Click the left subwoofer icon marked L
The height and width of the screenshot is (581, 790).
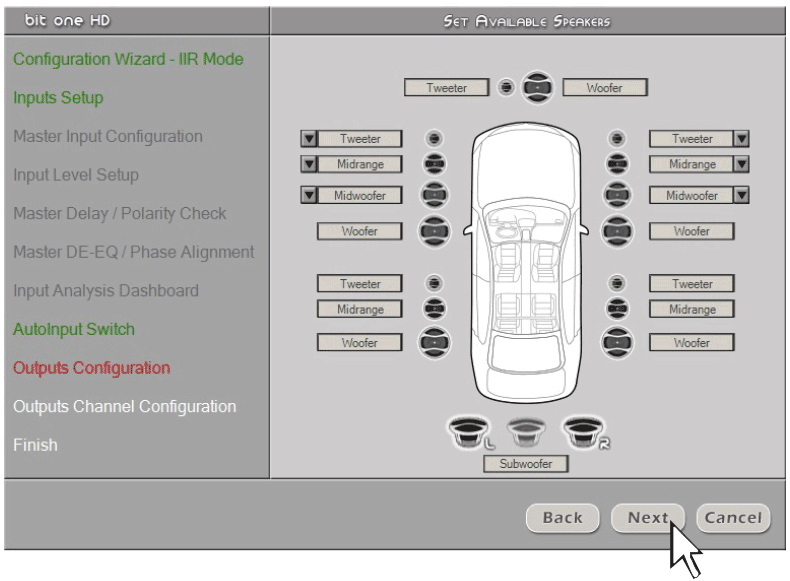tap(470, 432)
